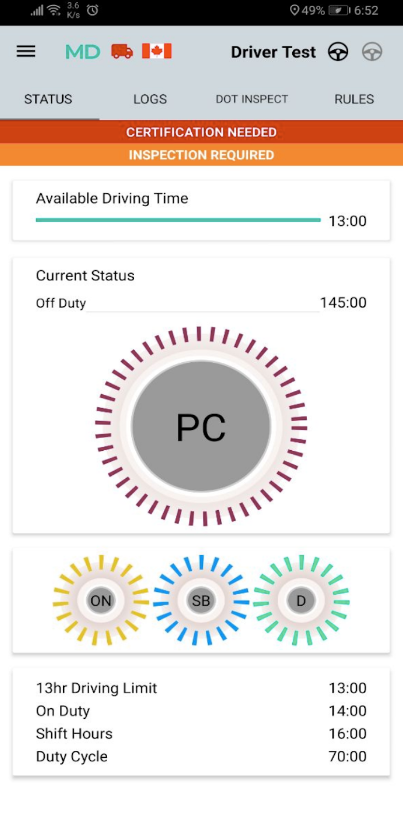Tap the battery indicator in status bar
Viewport: 403px width, 823px height.
(340, 10)
